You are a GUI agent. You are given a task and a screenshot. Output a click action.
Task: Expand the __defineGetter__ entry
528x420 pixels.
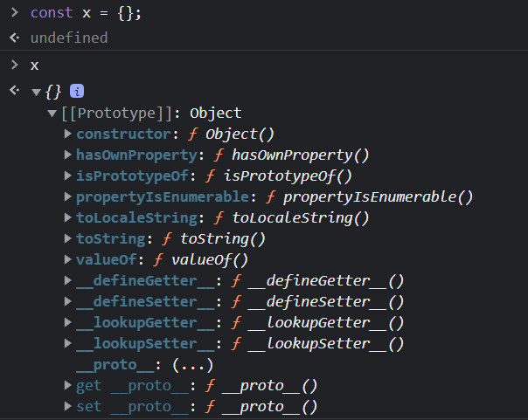point(68,280)
